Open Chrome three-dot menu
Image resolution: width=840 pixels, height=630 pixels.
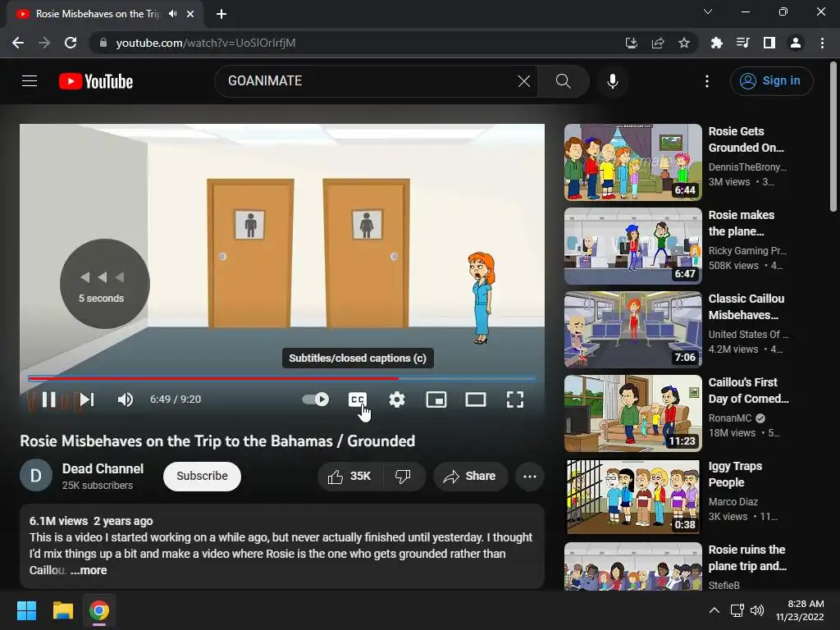coord(822,43)
